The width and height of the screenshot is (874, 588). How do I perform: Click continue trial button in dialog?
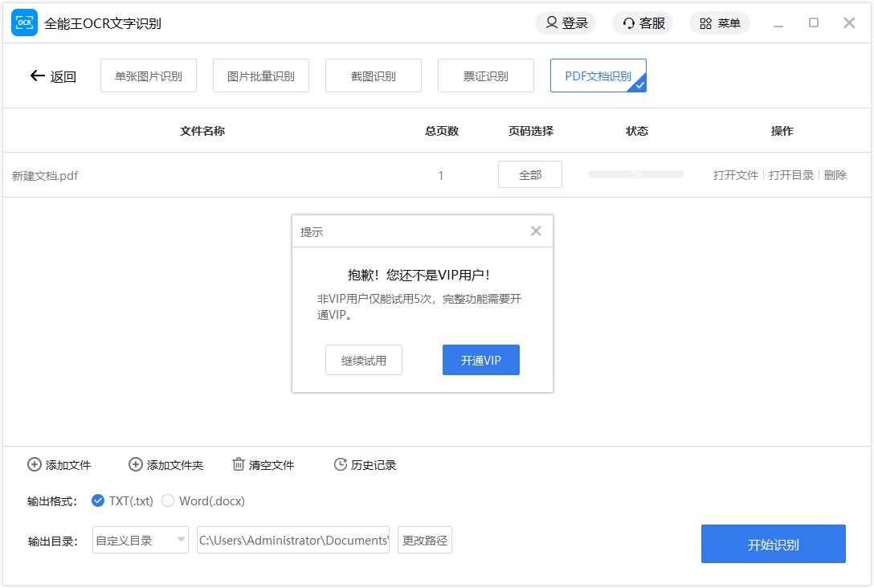[364, 361]
